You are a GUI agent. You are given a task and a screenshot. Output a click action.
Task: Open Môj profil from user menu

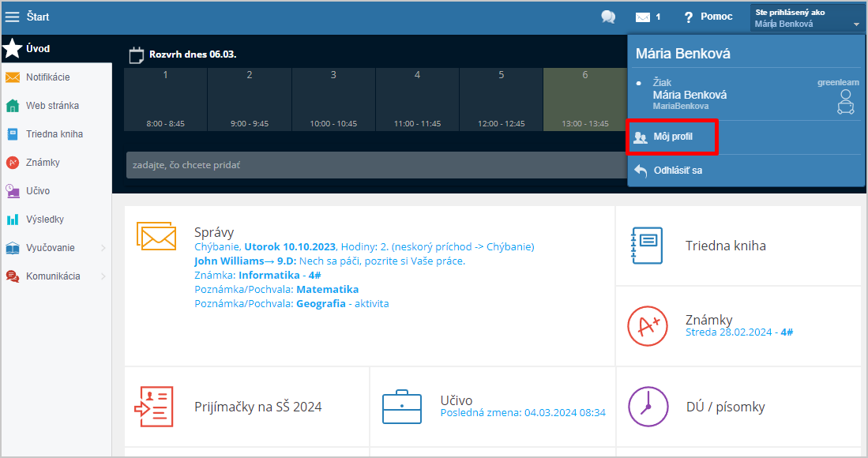[x=672, y=137]
